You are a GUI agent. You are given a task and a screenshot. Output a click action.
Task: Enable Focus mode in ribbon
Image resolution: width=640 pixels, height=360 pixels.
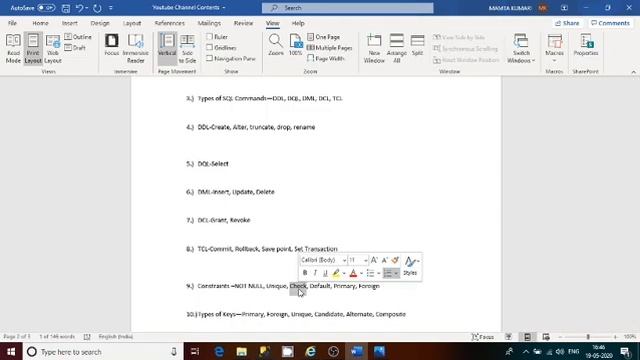(111, 45)
